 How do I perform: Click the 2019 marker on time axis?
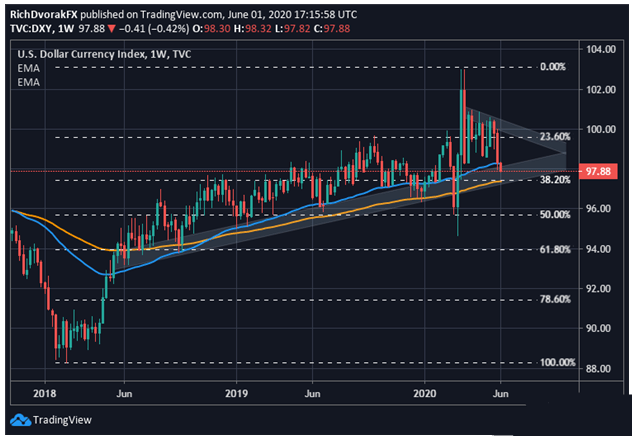[236, 393]
